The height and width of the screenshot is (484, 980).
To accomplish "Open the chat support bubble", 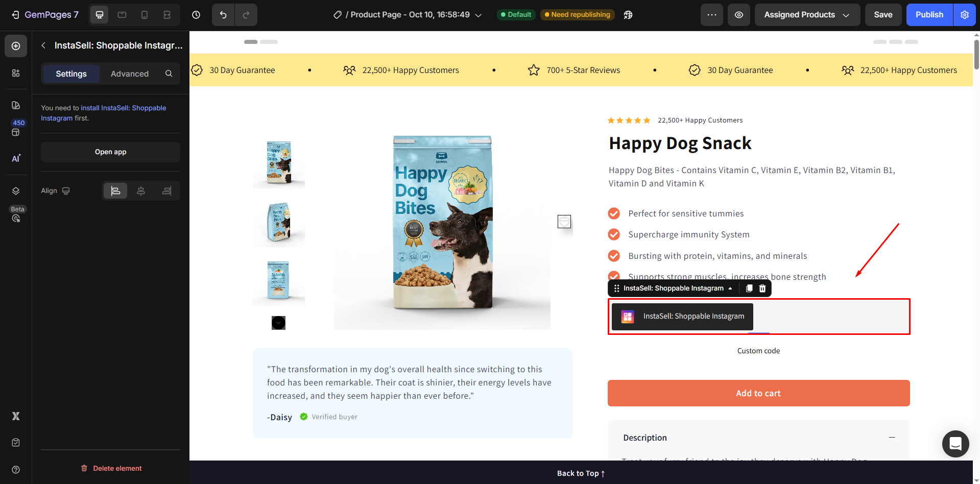I will 955,444.
